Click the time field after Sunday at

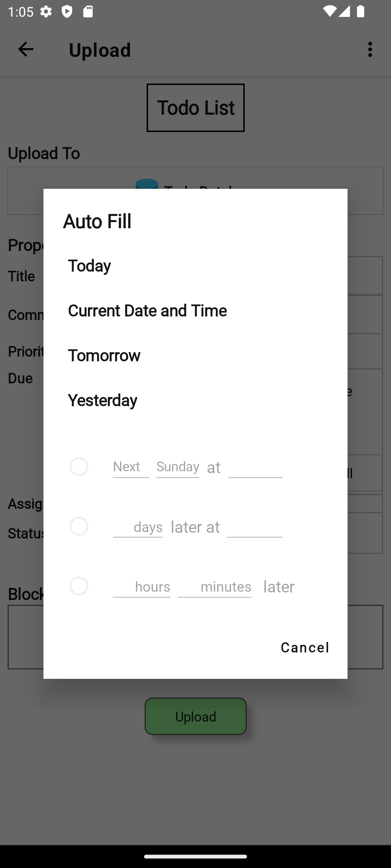click(x=255, y=467)
